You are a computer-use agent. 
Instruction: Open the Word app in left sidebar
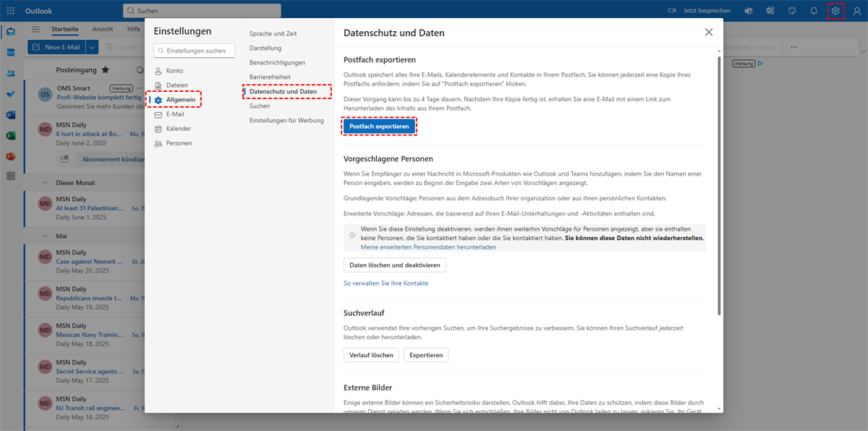[11, 115]
